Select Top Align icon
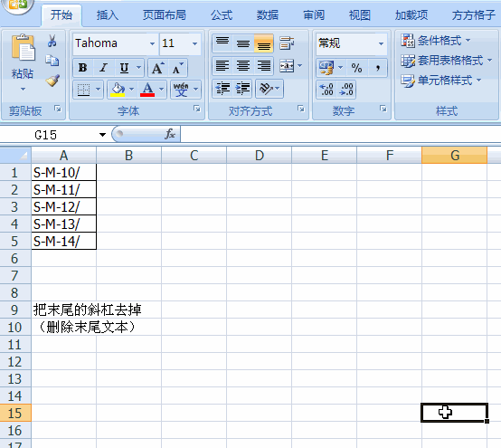 (222, 43)
